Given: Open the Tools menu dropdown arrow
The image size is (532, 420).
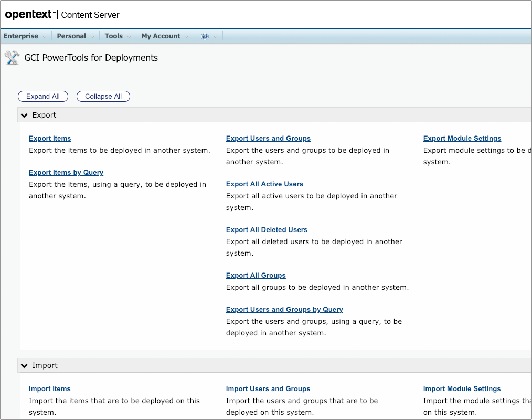Looking at the screenshot, I should point(129,37).
